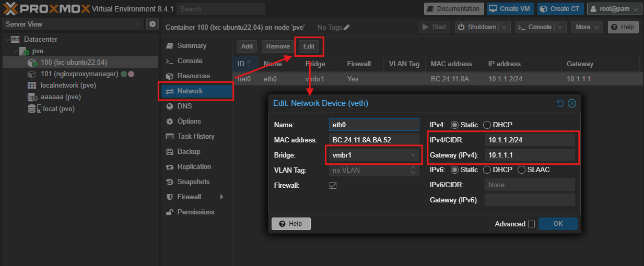Select container 101 (nginxproxymanager)
644x266 pixels.
(79, 74)
